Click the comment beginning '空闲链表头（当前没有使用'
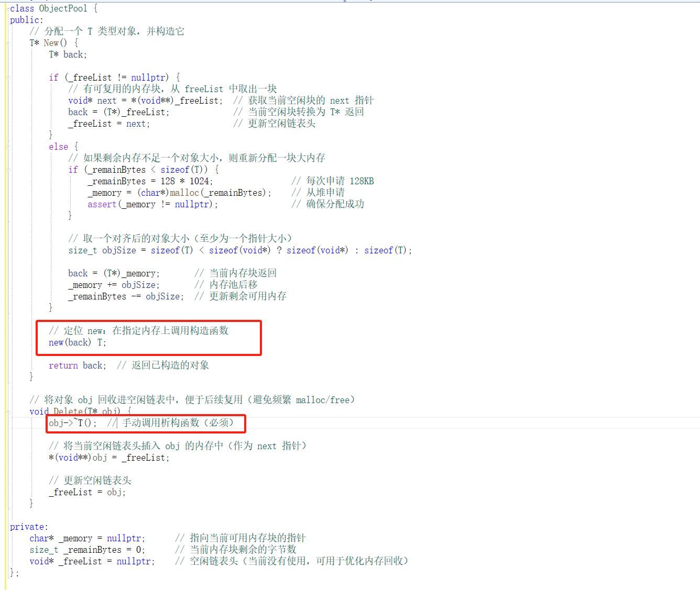This screenshot has width=700, height=590. [292, 561]
